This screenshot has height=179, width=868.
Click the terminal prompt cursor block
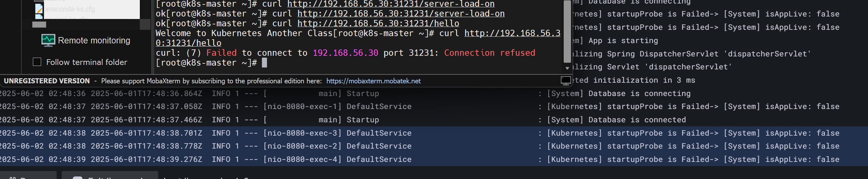tap(264, 62)
